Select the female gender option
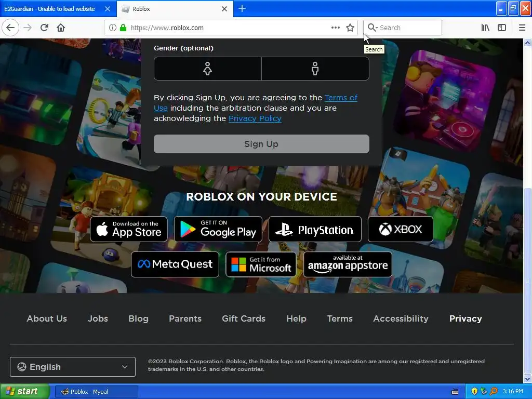The image size is (532, 399). click(208, 69)
